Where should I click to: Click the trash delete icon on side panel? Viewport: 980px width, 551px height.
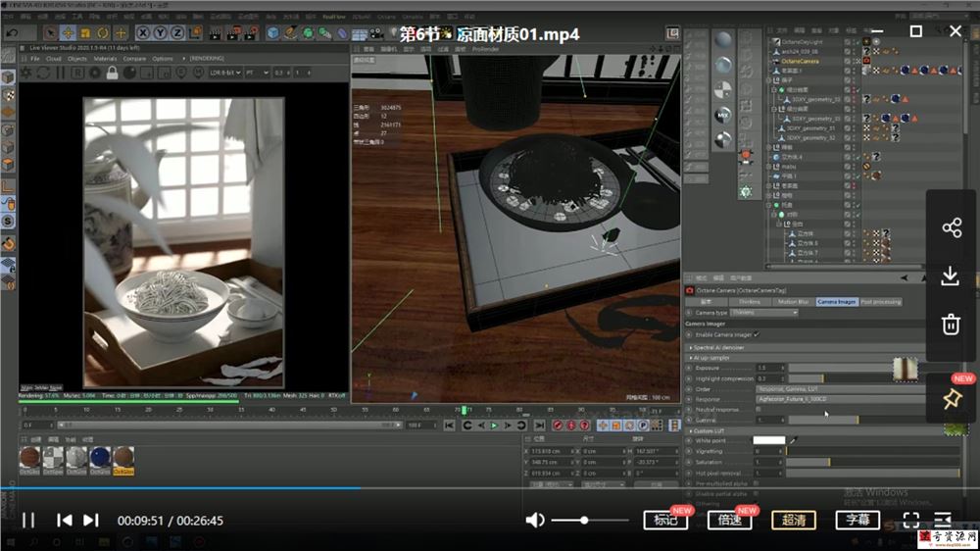coord(951,324)
